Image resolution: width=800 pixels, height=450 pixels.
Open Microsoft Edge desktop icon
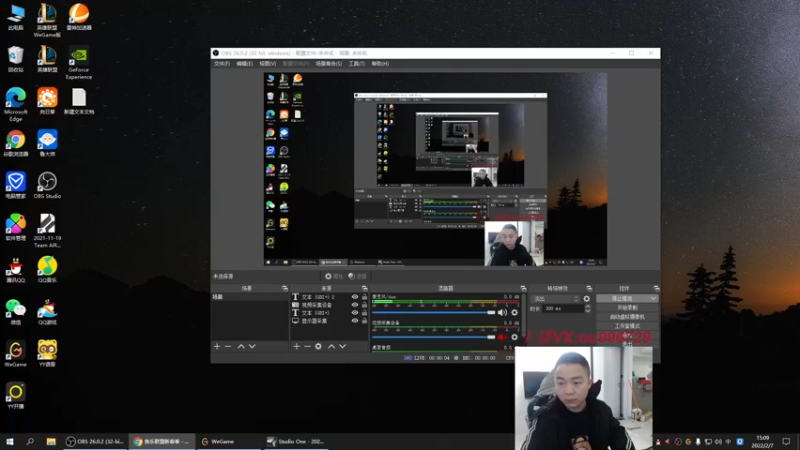pos(16,105)
